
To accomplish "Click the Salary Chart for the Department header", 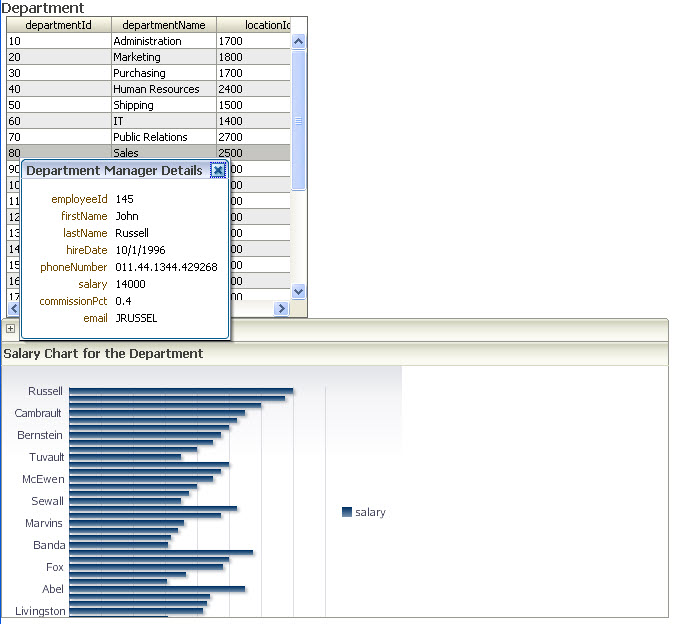I will 104,353.
